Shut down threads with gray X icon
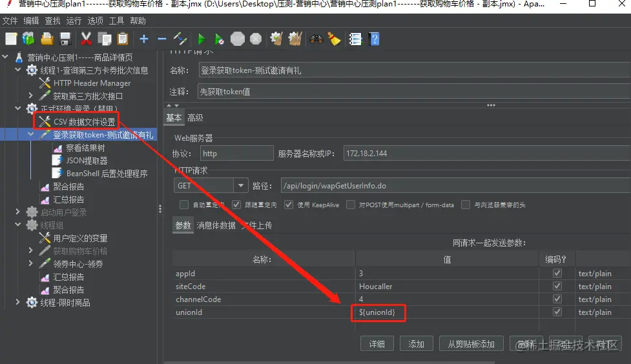Viewport: 631px width, 364px height. click(256, 39)
